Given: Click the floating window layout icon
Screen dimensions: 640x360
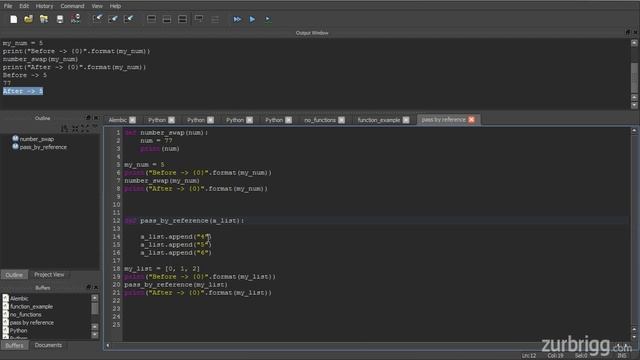Looking at the screenshot, I should pyautogui.click(x=199, y=19).
